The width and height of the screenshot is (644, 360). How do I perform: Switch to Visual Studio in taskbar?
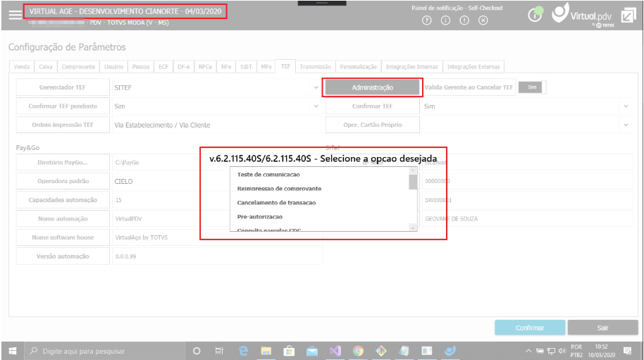tap(335, 351)
